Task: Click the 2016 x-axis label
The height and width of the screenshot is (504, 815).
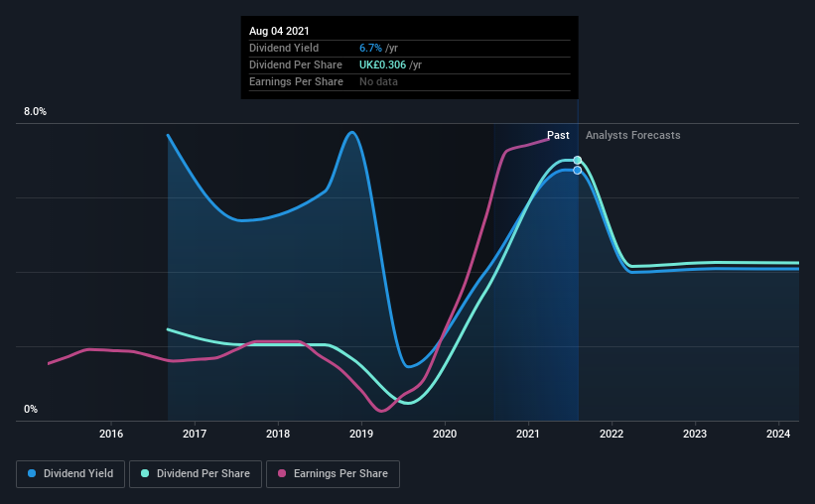Action: click(x=111, y=434)
